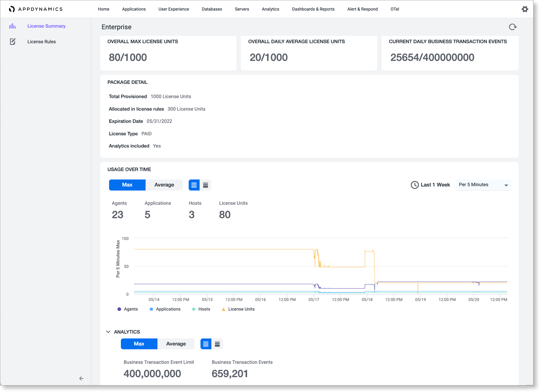Go to the Home menu
This screenshot has width=540, height=392.
tap(104, 9)
